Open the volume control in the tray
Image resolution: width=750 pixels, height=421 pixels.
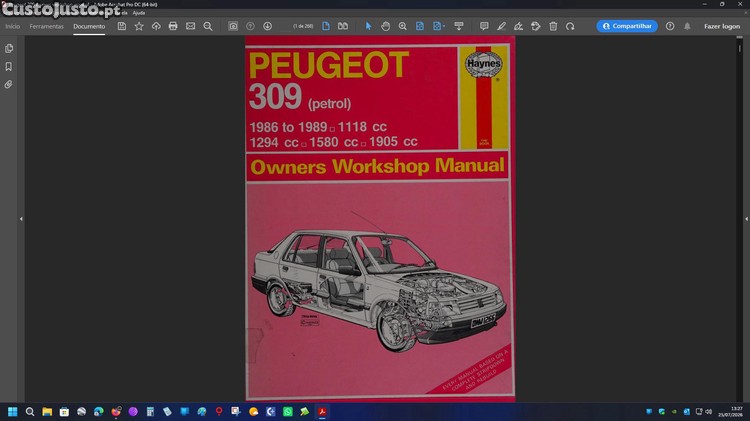708,411
